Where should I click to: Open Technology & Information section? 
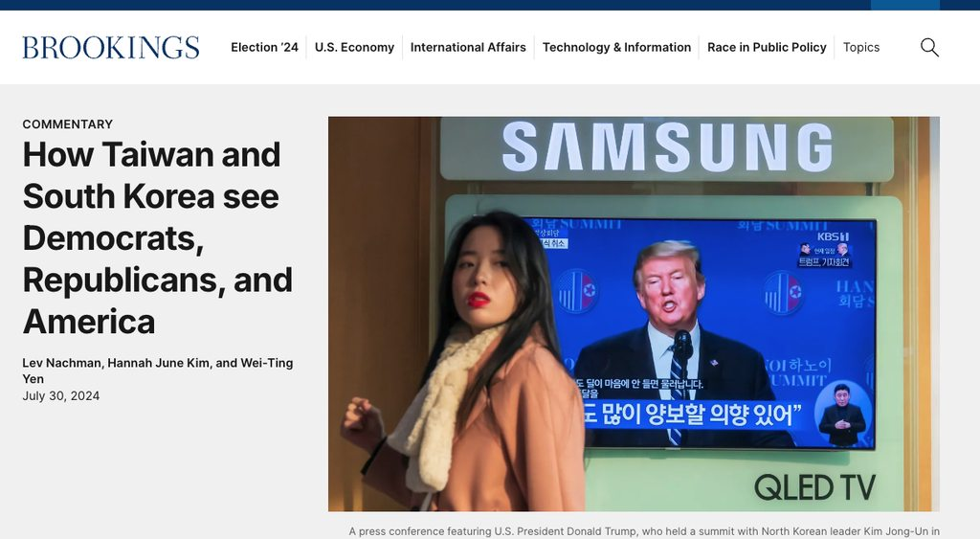[617, 48]
